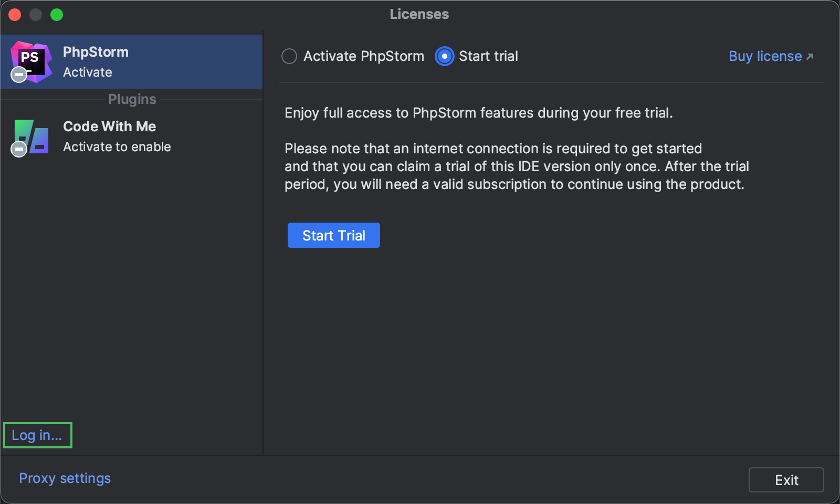The height and width of the screenshot is (504, 840).
Task: Click the minus status badge on PhpStorm icon
Action: pos(18,75)
